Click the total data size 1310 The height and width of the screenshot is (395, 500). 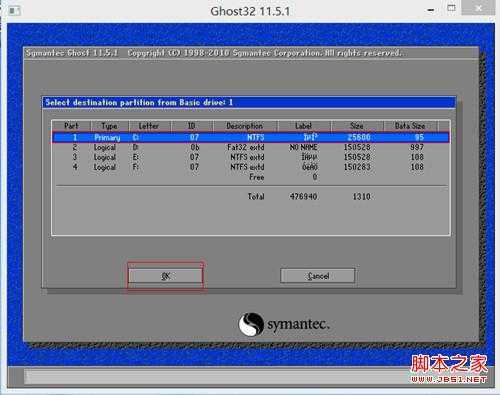pyautogui.click(x=362, y=197)
